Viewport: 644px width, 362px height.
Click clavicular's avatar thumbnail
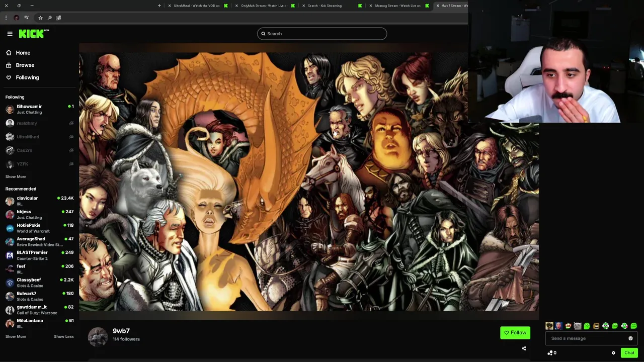[10, 201]
